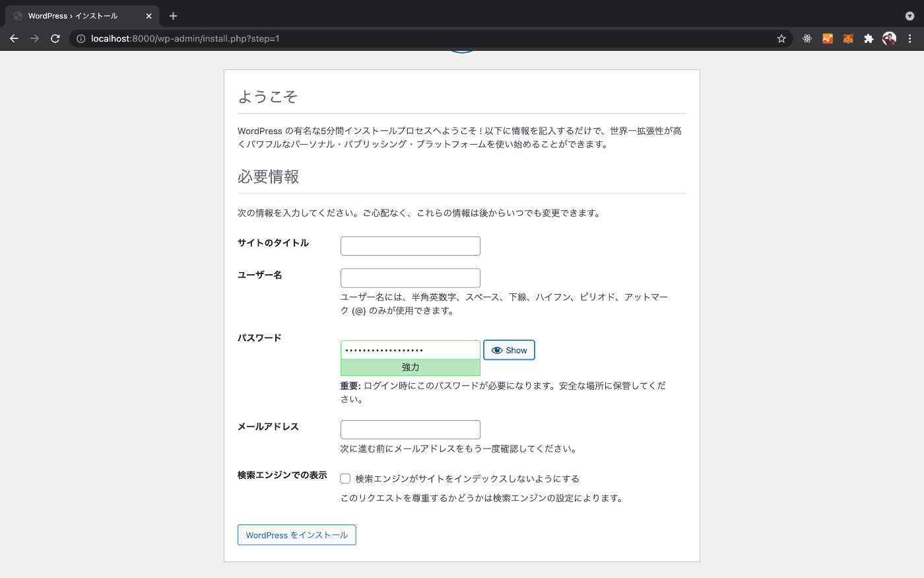Bookmark this page with the star icon

point(781,38)
